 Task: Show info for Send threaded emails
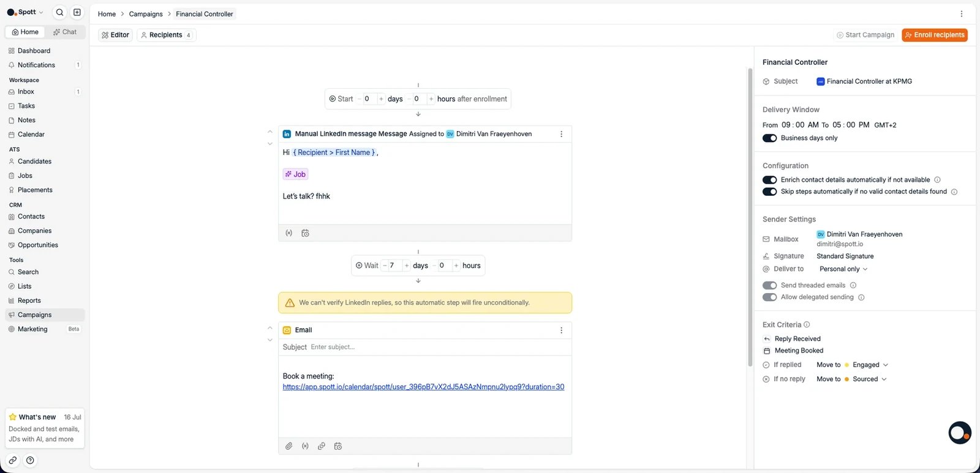[853, 285]
